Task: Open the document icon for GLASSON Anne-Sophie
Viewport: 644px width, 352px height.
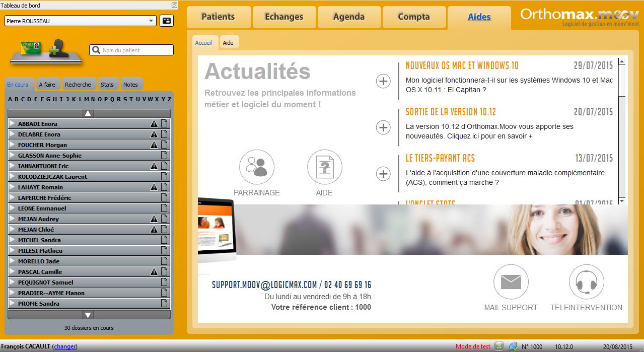Action: coord(164,156)
